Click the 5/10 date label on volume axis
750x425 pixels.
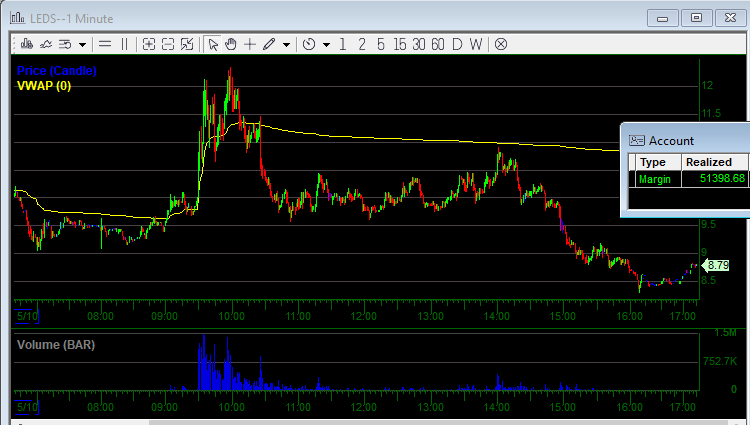(x=27, y=407)
